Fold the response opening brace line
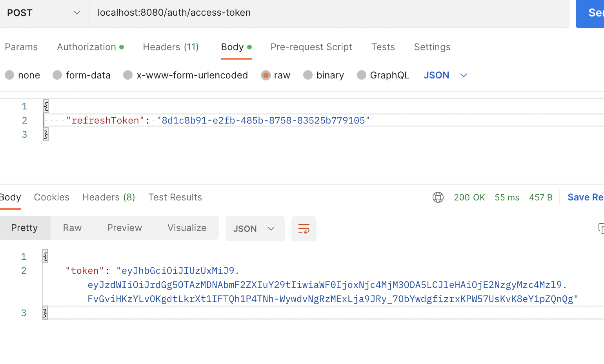Image resolution: width=604 pixels, height=364 pixels. pyautogui.click(x=45, y=257)
